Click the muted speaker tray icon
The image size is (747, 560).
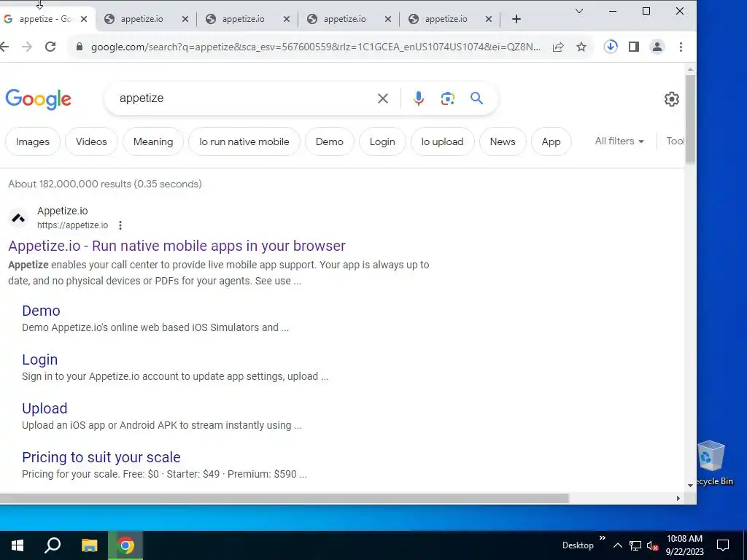[652, 545]
